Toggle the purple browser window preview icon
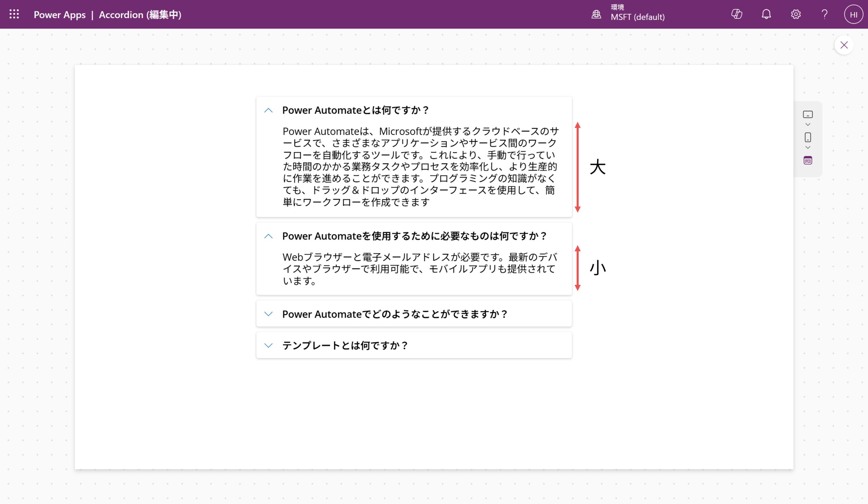Screen dimensions: 868x504 (808, 160)
